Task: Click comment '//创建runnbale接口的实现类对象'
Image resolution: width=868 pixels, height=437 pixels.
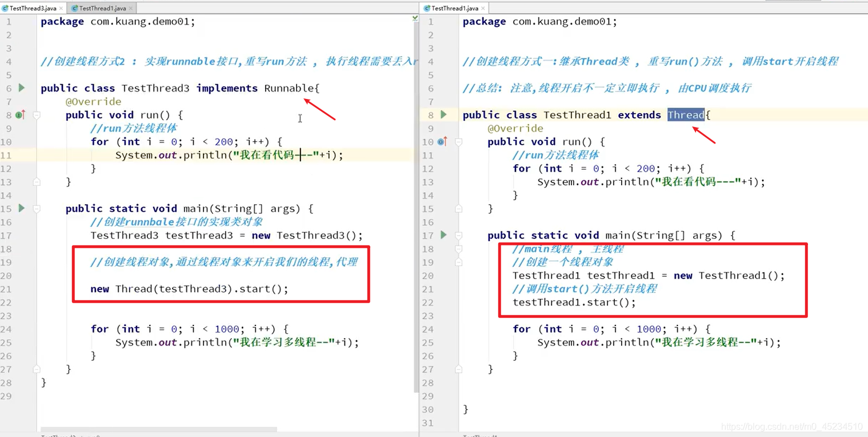Action: pos(177,222)
